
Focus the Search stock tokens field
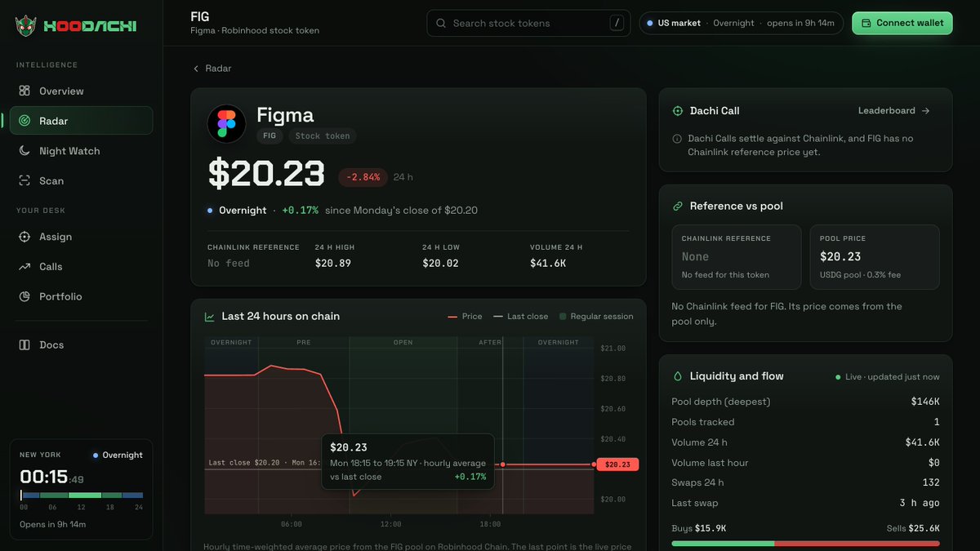click(528, 23)
